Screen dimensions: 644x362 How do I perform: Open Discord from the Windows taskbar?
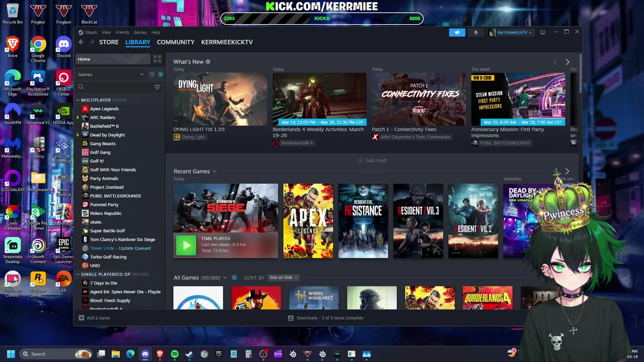145,354
